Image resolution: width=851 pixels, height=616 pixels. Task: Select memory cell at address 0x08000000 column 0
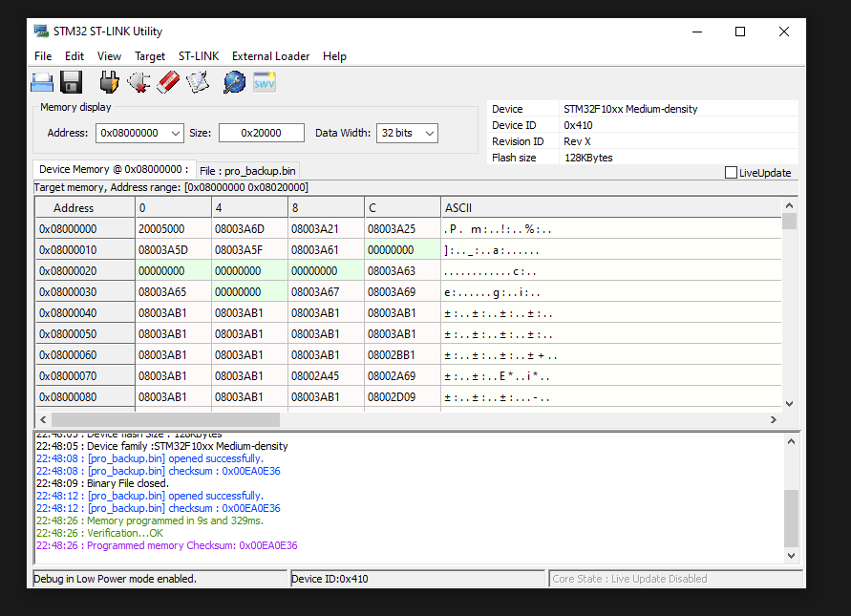point(173,229)
